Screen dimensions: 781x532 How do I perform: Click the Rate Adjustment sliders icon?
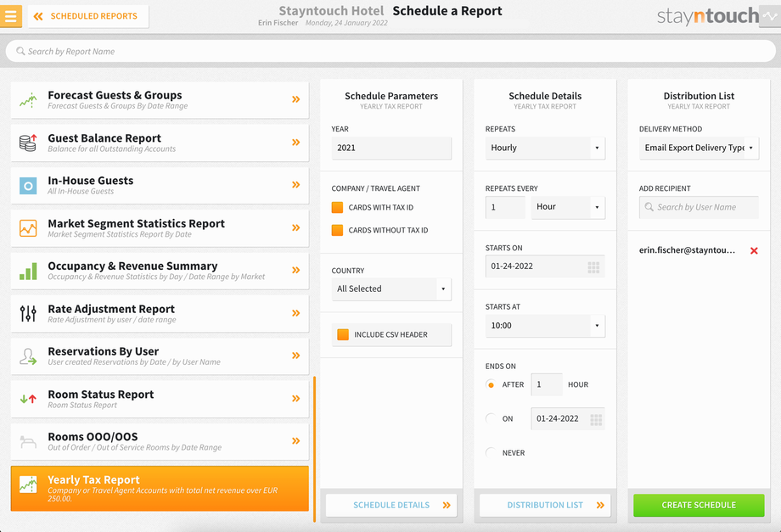[x=28, y=314]
